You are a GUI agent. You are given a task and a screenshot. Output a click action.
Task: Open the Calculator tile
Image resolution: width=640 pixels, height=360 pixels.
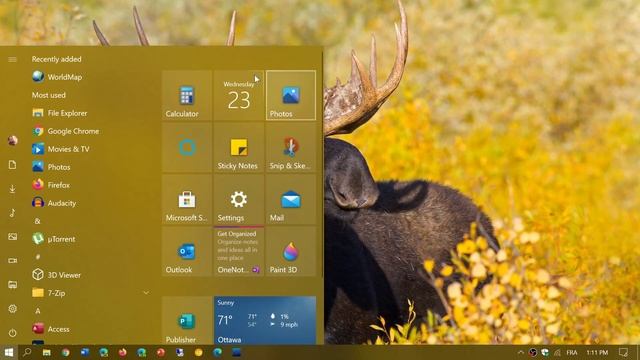[187, 95]
